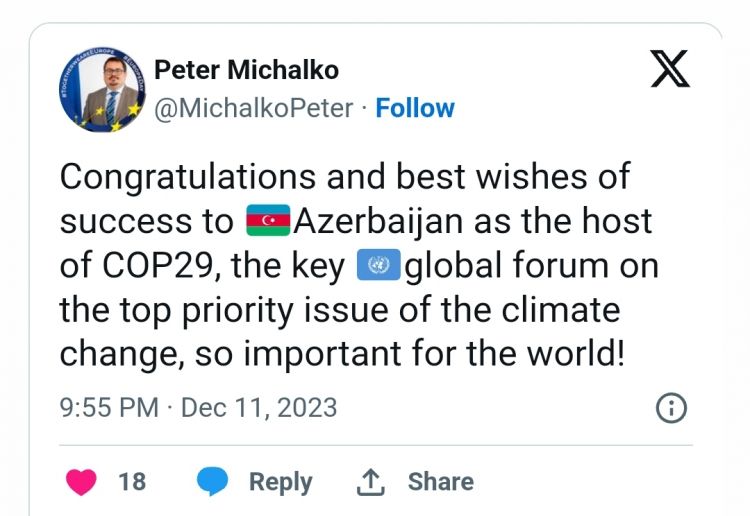750x516 pixels.
Task: Click the Reply label
Action: tap(280, 481)
